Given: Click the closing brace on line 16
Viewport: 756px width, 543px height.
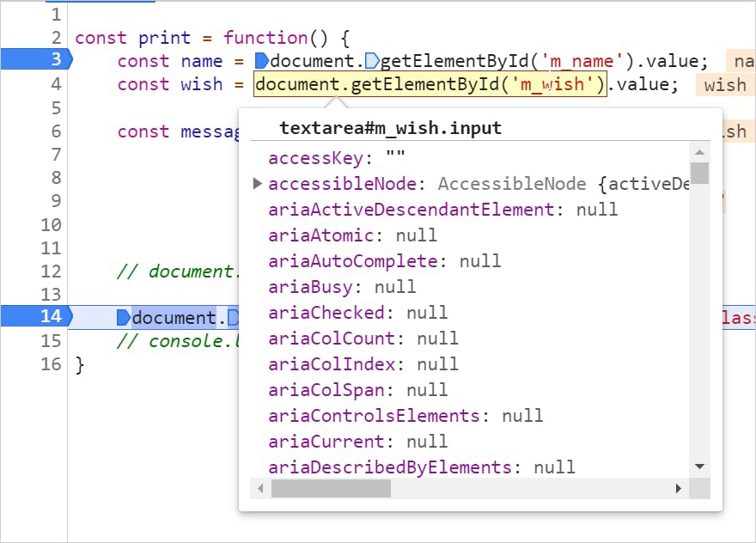Looking at the screenshot, I should (x=80, y=364).
